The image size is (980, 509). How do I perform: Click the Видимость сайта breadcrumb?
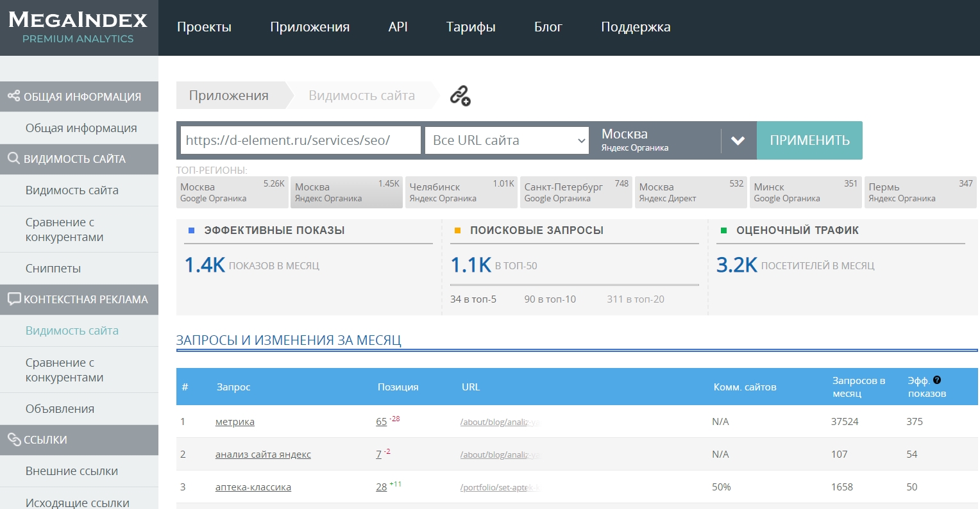pos(362,96)
